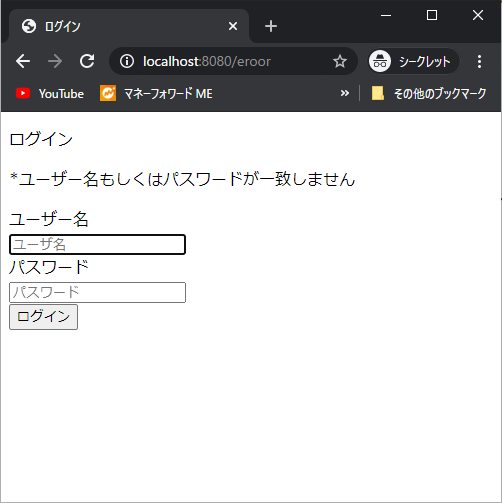Screen dimensions: 502x503
Task: Click the ログイン page heading
Action: [x=41, y=139]
